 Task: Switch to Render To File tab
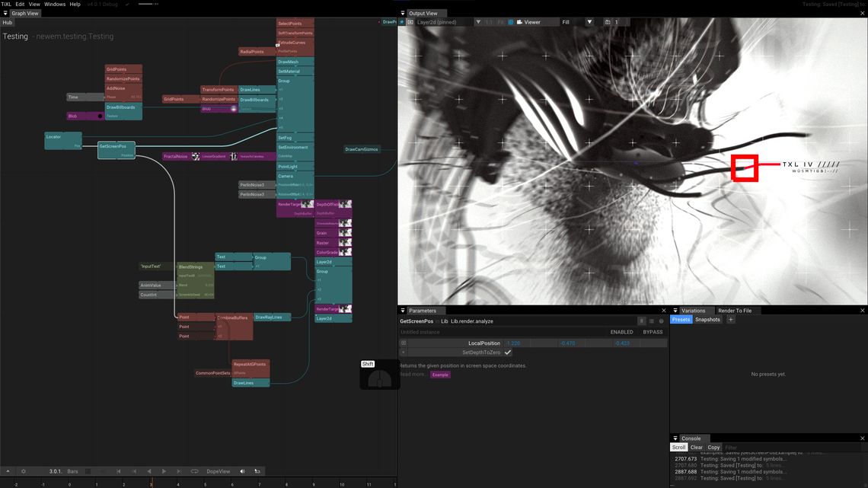(735, 311)
